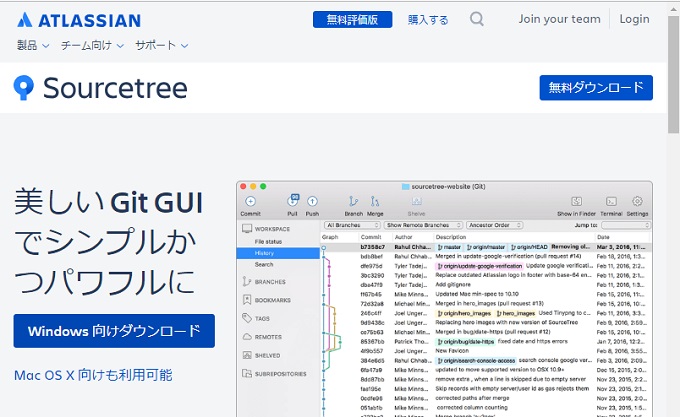Viewport: 680px width, 417px height.
Task: Click commit 'Add gitignore' row
Action: click(486, 285)
